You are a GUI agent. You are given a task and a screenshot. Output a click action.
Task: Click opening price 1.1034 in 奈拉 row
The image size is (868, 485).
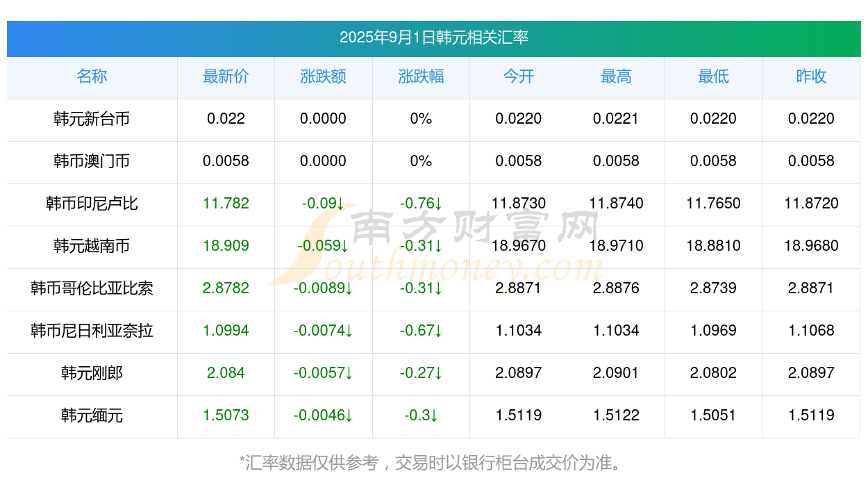click(x=519, y=331)
